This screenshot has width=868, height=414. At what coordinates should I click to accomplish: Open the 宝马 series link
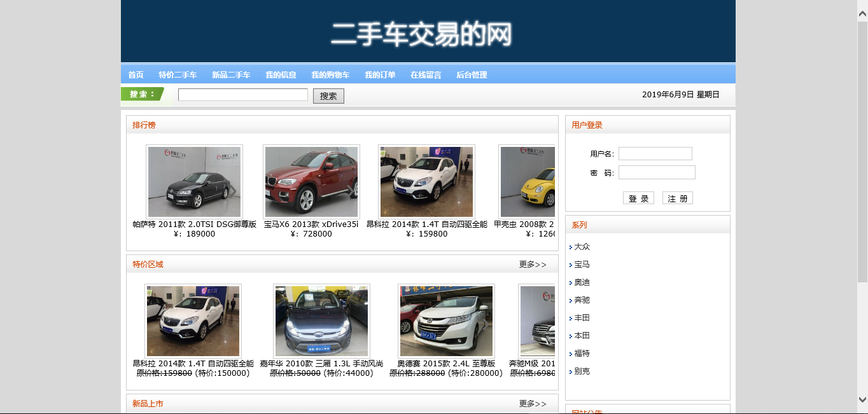click(x=582, y=265)
